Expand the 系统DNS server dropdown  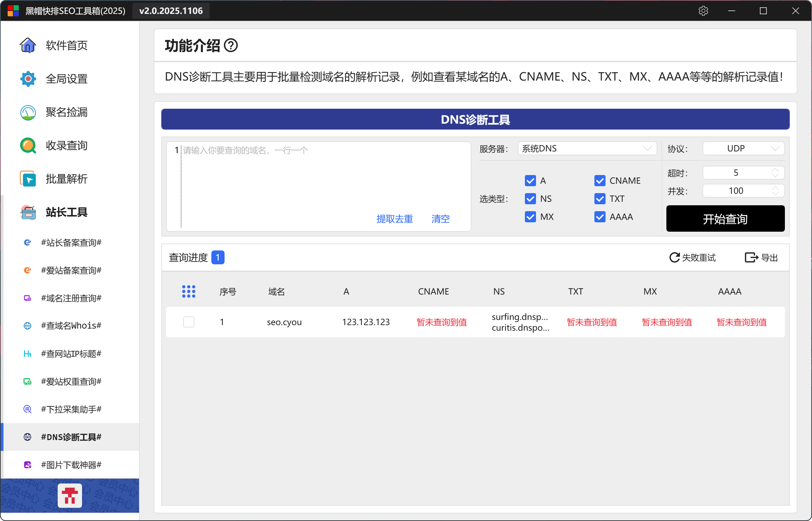pyautogui.click(x=587, y=149)
